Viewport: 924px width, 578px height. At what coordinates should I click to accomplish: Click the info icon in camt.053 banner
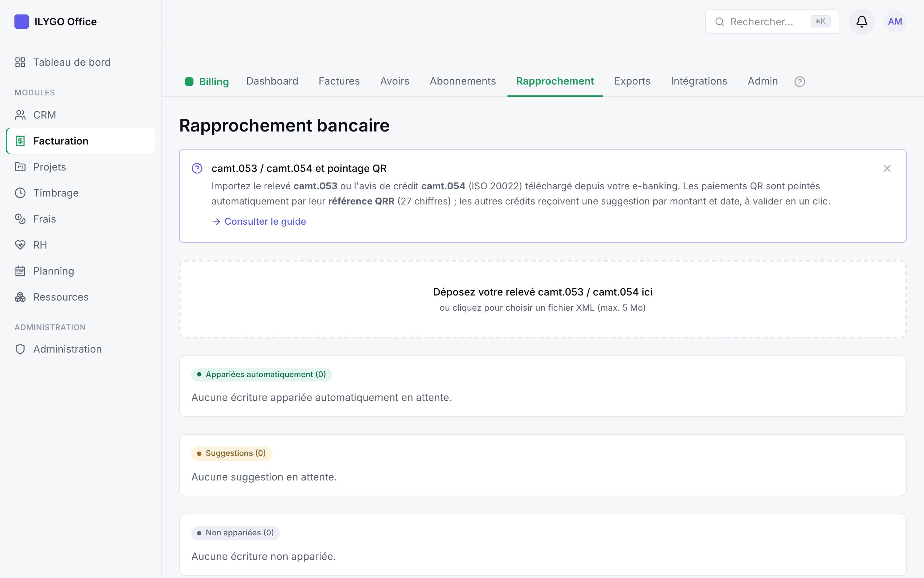click(x=197, y=169)
